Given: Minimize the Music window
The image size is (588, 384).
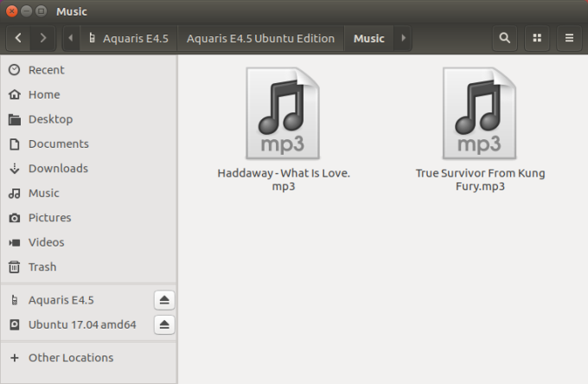Looking at the screenshot, I should [26, 11].
